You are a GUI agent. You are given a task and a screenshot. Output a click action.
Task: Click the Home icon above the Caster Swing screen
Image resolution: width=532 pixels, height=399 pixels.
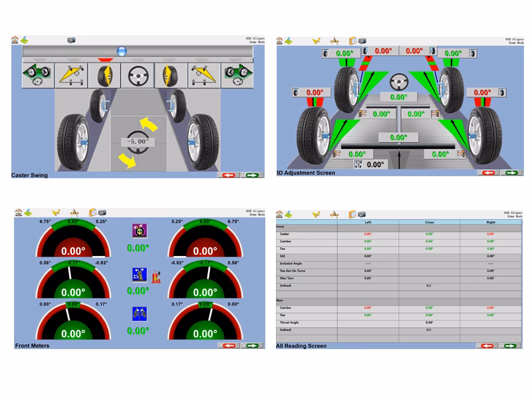click(x=15, y=39)
